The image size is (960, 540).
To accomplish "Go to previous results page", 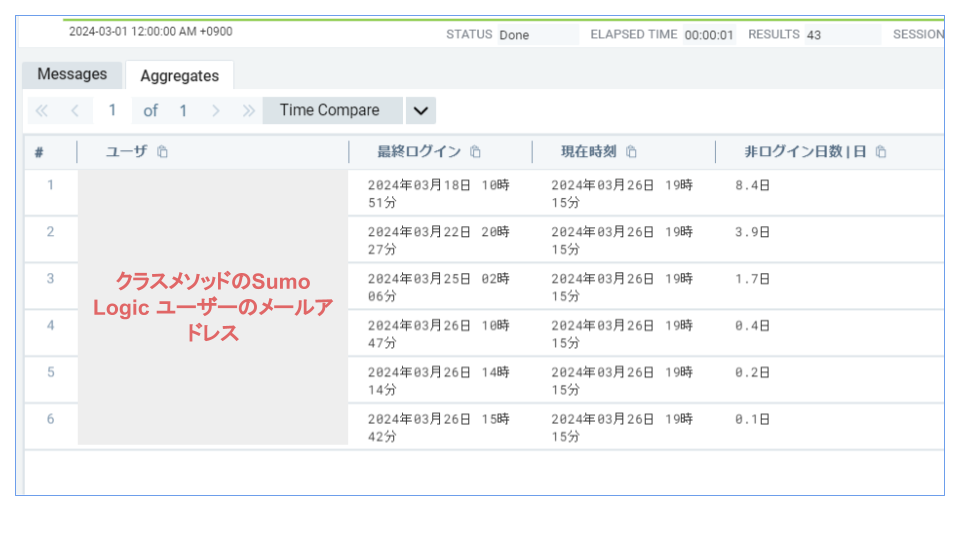I will click(x=75, y=111).
